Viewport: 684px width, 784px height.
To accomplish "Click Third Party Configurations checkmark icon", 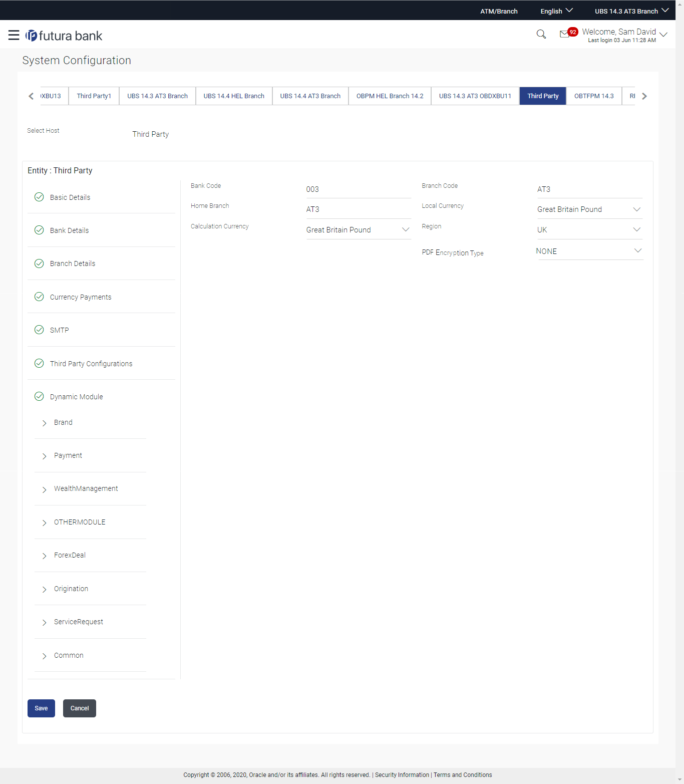I will pos(39,363).
